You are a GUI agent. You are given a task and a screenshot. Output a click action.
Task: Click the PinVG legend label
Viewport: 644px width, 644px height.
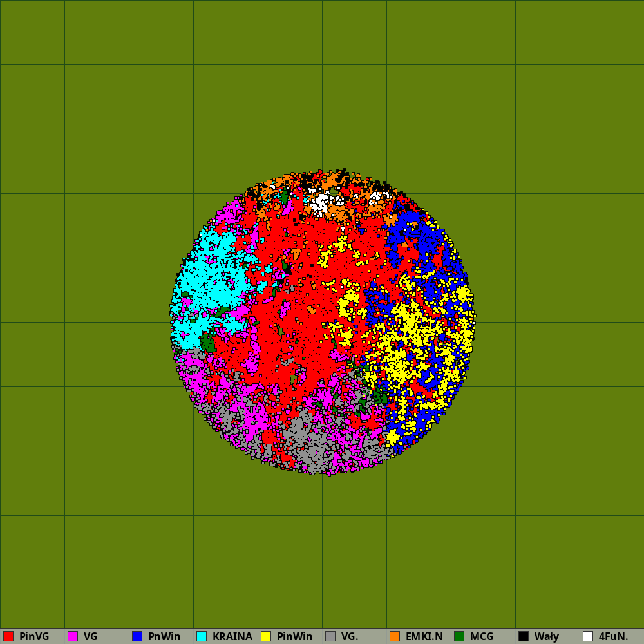[x=34, y=636]
